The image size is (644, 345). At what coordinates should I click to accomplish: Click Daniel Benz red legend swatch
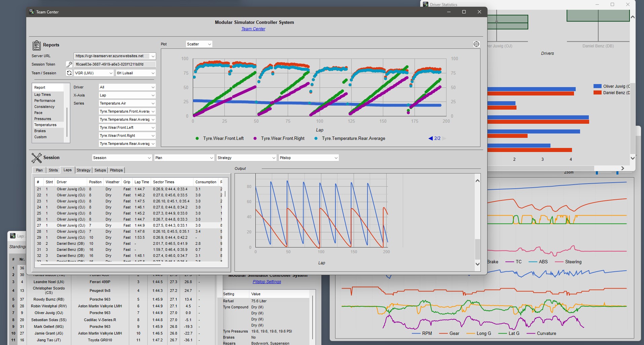tap(598, 92)
